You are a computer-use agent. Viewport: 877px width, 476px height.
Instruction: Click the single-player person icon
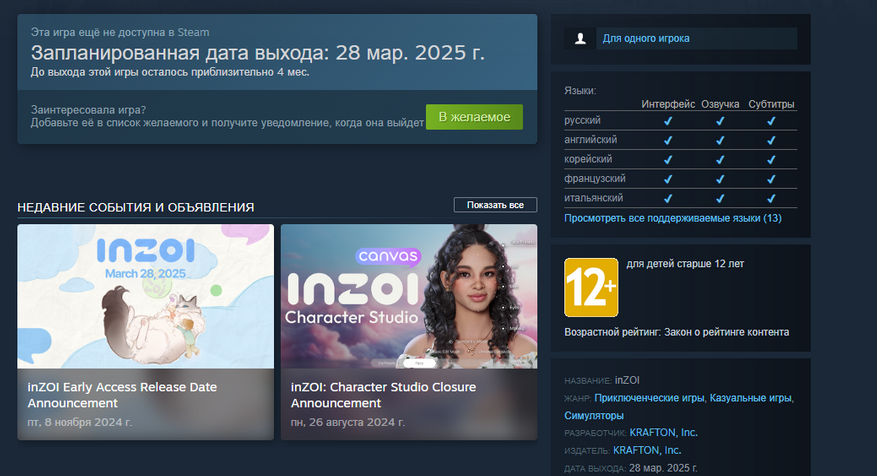click(581, 39)
